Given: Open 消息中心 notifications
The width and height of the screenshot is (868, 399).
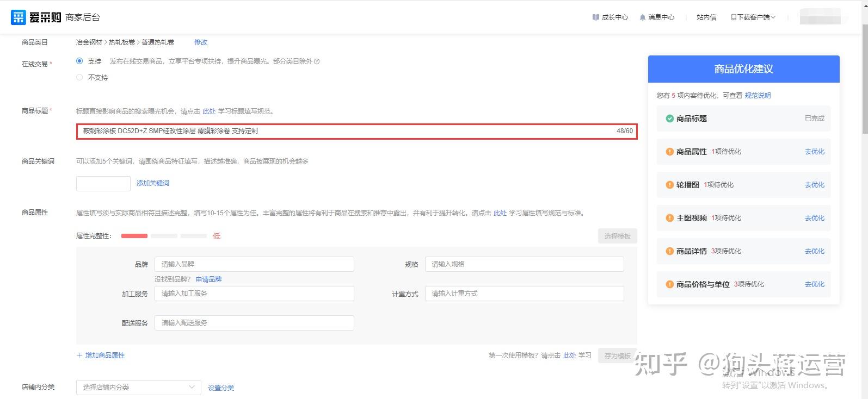Looking at the screenshot, I should (661, 17).
